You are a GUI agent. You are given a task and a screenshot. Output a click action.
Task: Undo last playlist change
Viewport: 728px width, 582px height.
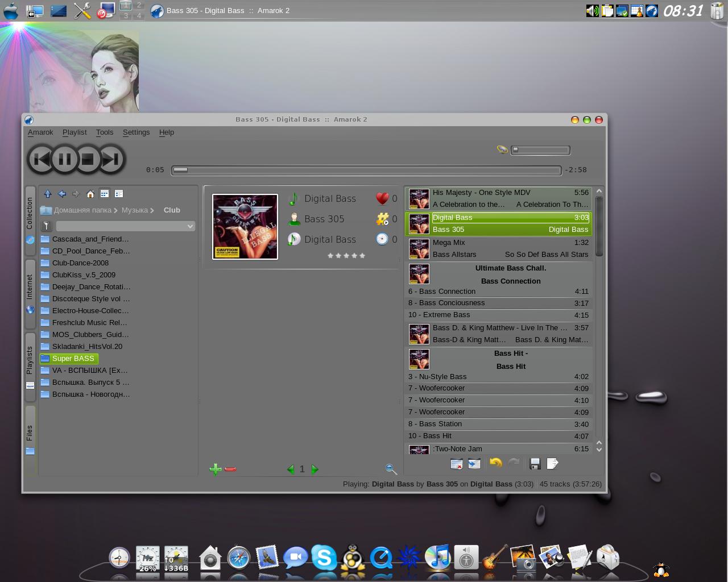point(495,463)
